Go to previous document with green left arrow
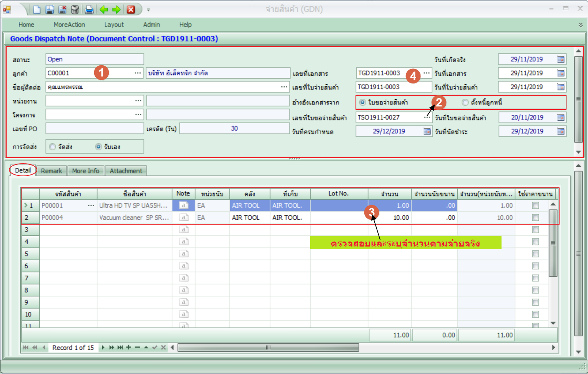The height and width of the screenshot is (374, 588). click(x=104, y=9)
